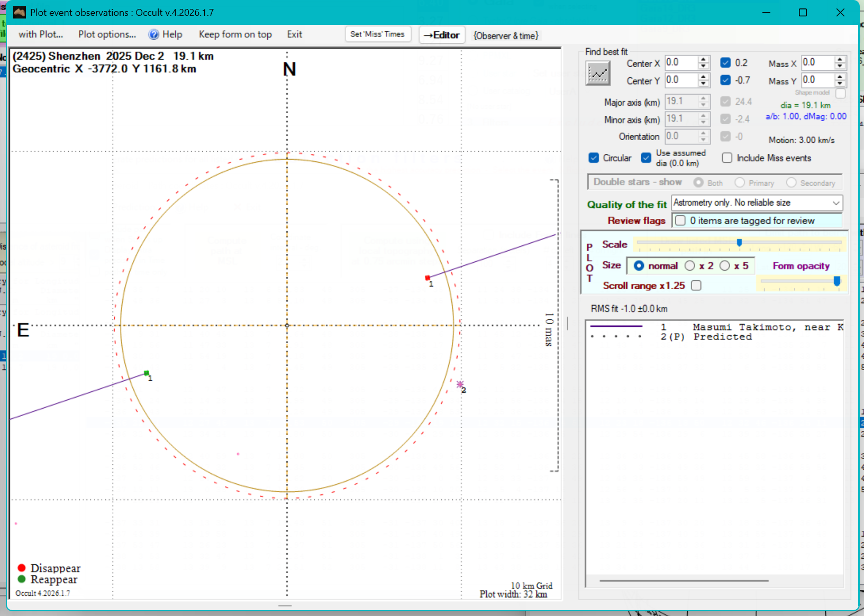Click the red Disappear event marker on plot

428,278
